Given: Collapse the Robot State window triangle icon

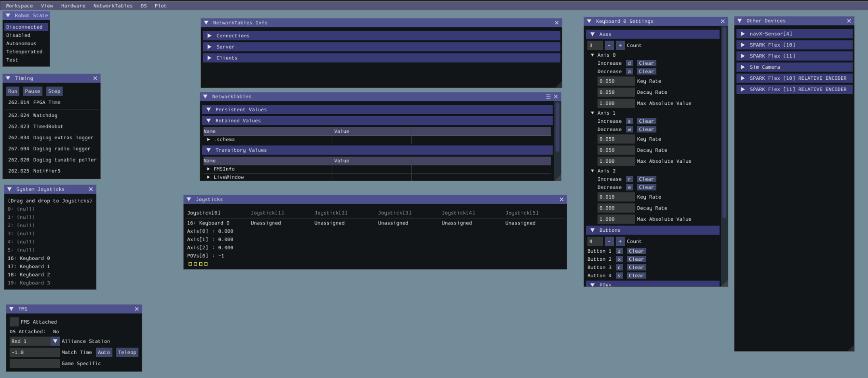Looking at the screenshot, I should (8, 15).
